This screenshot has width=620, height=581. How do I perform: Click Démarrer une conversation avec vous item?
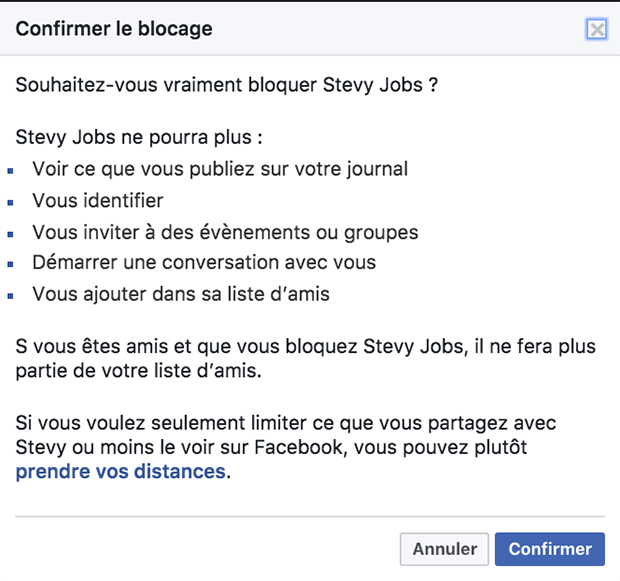click(x=204, y=263)
